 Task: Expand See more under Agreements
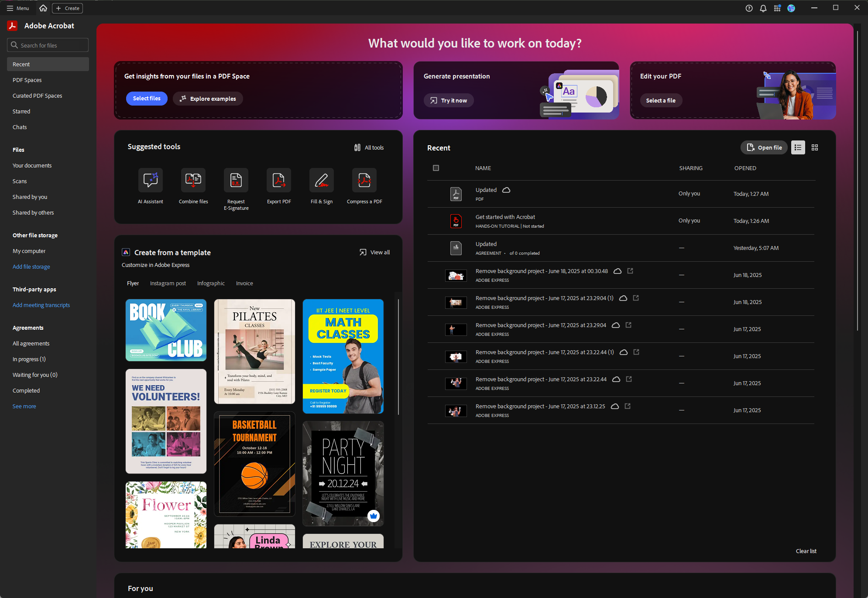coord(24,406)
